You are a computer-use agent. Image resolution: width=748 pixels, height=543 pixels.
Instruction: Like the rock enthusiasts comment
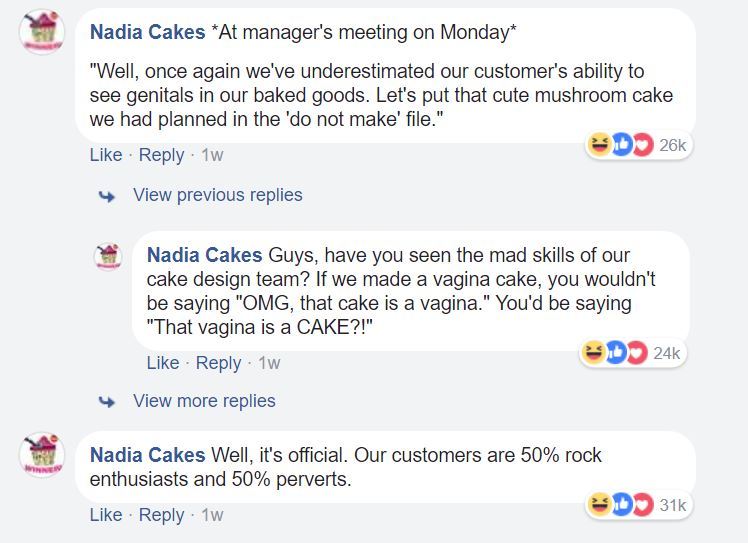coord(106,515)
